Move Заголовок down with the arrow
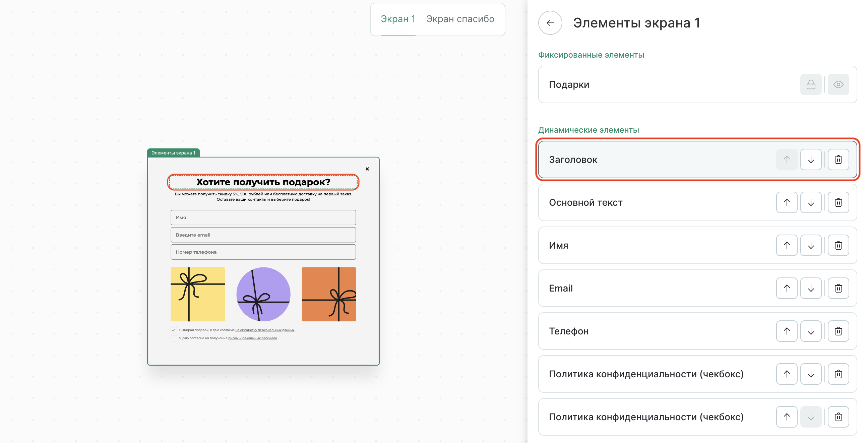 [x=811, y=160]
